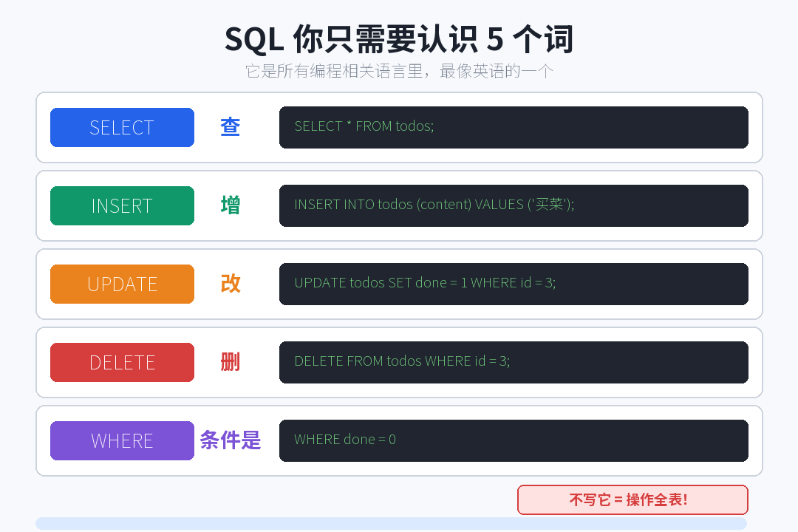Click the red 删 label
The width and height of the screenshot is (798, 532).
230,363
